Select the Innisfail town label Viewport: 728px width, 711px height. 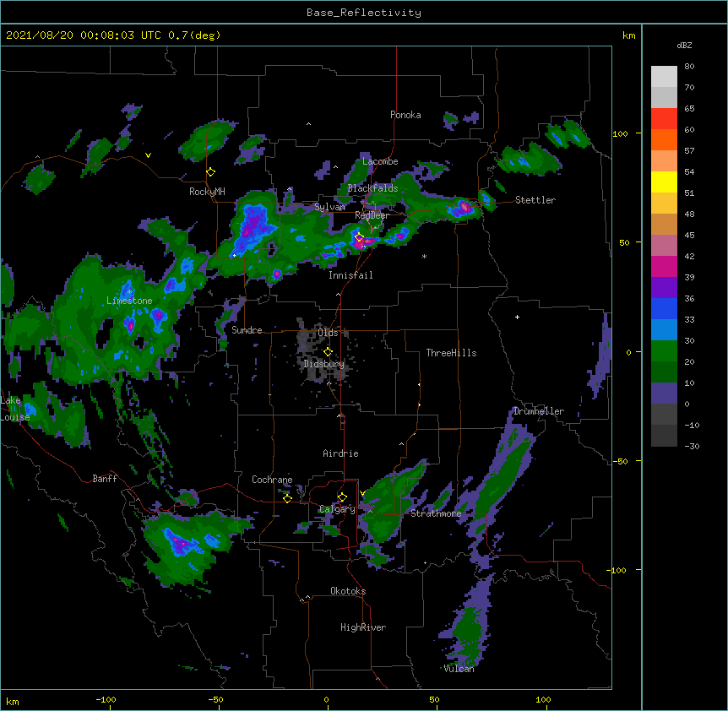click(x=350, y=275)
